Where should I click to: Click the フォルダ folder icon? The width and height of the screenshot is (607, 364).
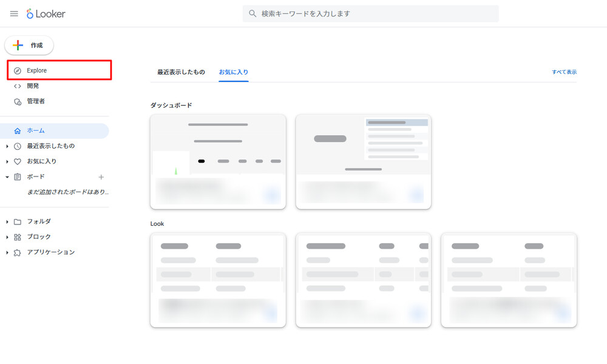[18, 221]
